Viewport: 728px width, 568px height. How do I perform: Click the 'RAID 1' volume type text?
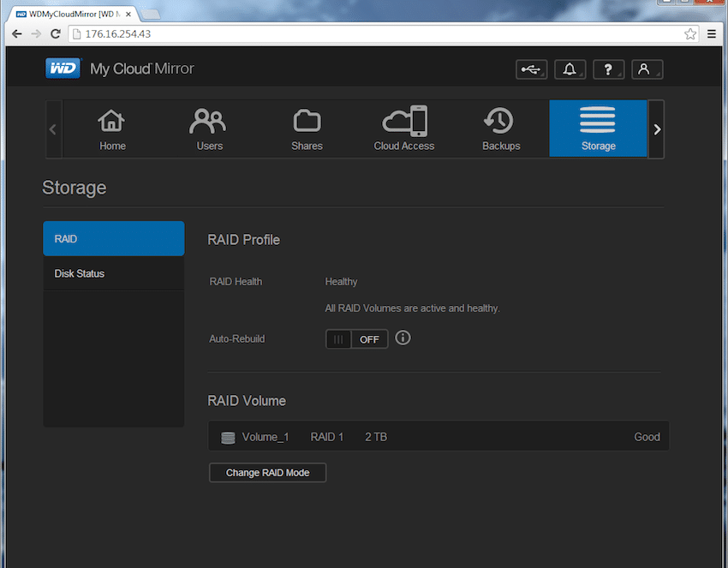click(327, 437)
